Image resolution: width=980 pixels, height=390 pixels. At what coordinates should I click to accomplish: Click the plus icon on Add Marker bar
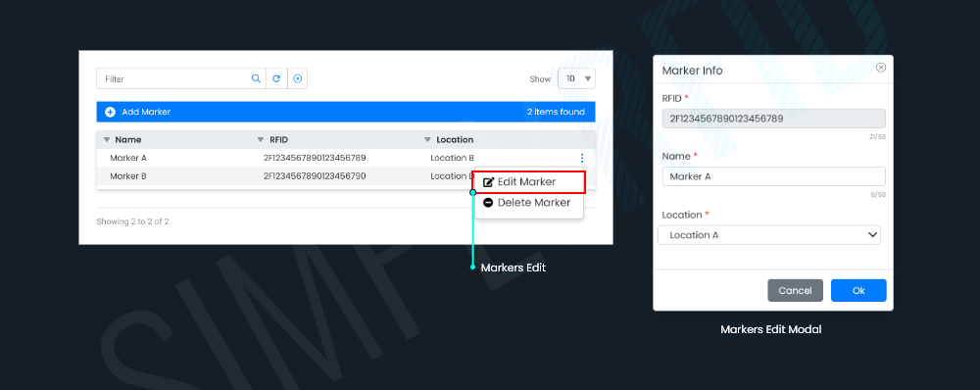pos(110,112)
